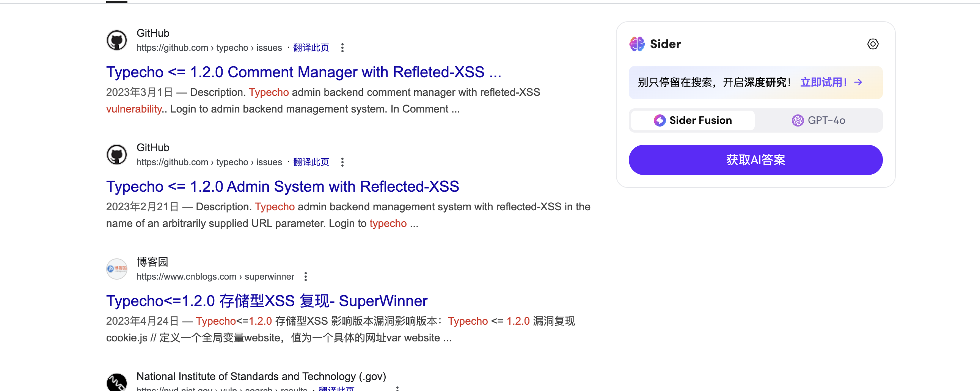Click the 获取AI答案 button
Screen dimensions: 980x391
pos(755,160)
